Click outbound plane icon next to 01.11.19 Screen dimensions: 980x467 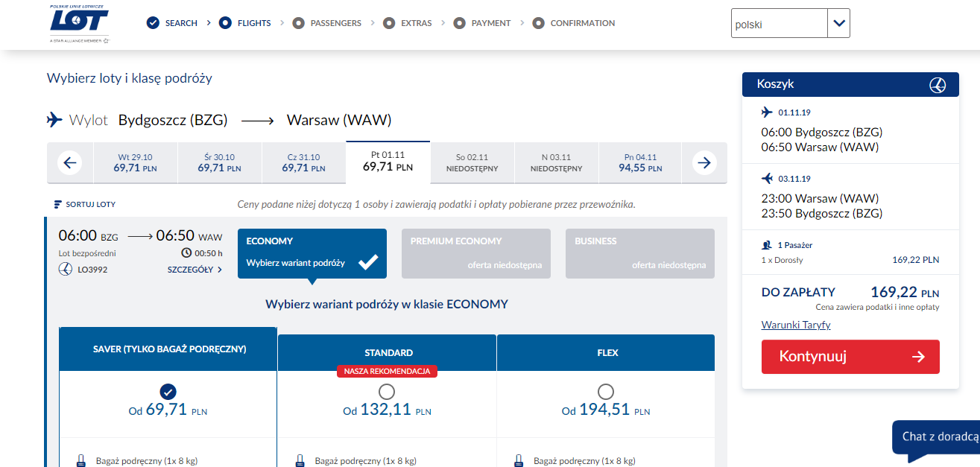[x=768, y=112]
